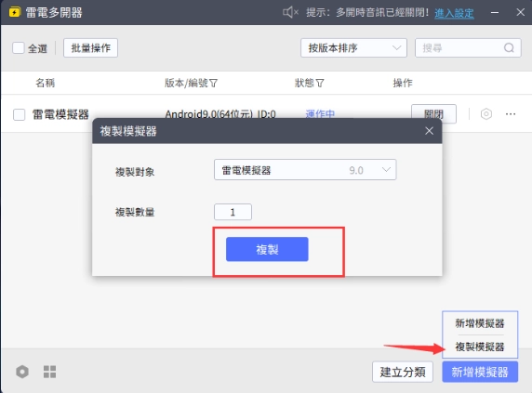This screenshot has width=532, height=393.
Task: Click the LDMultiPlayer lightning logo icon
Action: tap(15, 12)
